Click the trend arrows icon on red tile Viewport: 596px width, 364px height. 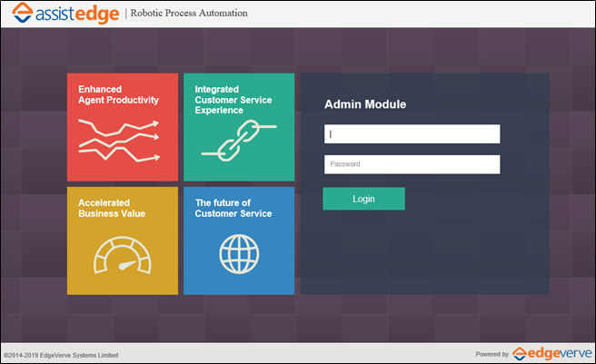coord(119,141)
